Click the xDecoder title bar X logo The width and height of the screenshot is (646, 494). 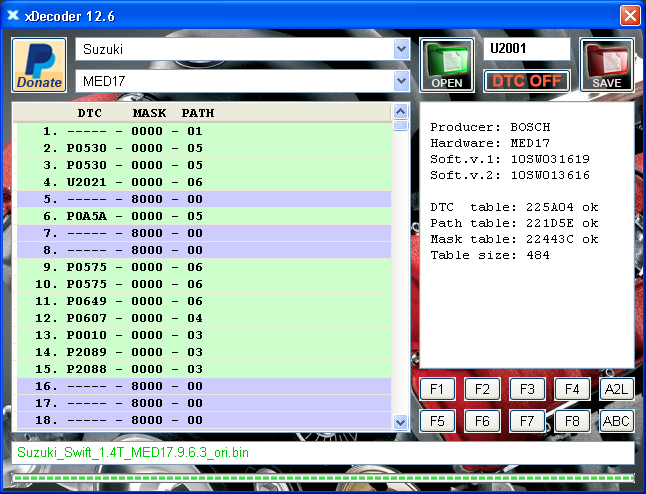pos(13,16)
